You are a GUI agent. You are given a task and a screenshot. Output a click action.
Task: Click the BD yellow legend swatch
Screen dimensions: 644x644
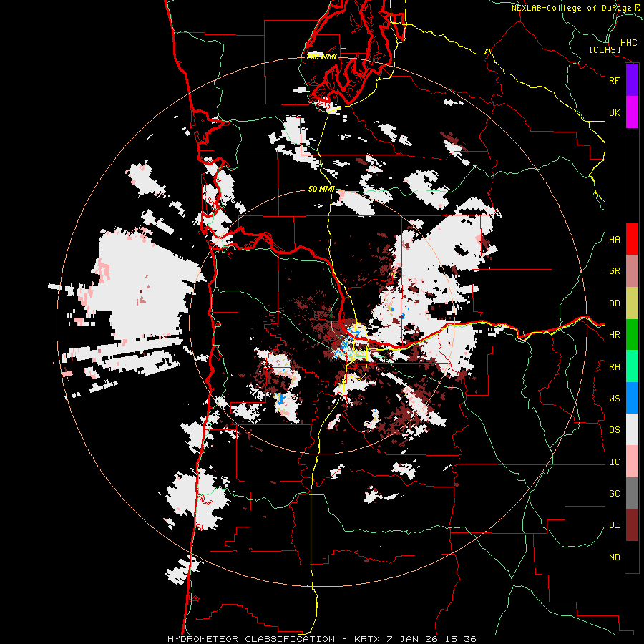(x=632, y=303)
